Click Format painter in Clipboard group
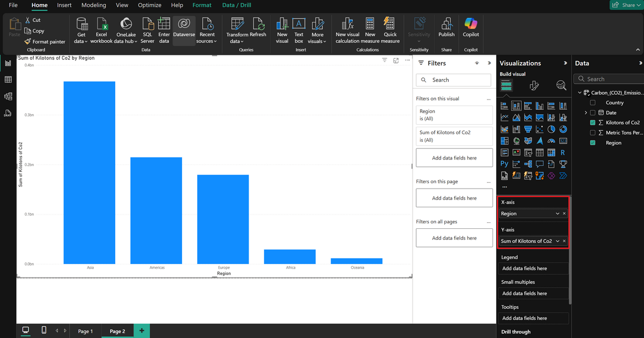644x338 pixels. pos(45,42)
